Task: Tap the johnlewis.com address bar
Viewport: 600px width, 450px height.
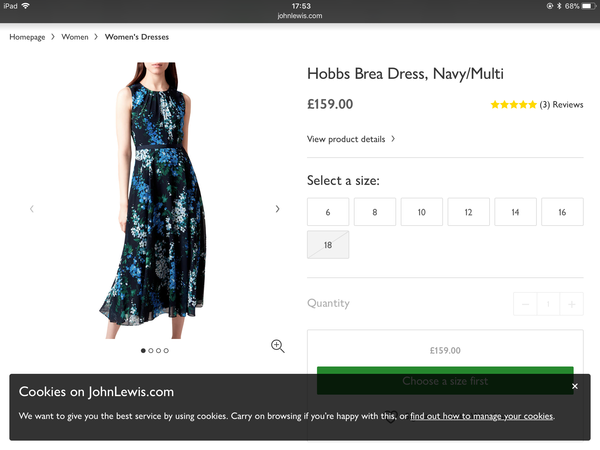Action: pos(300,16)
